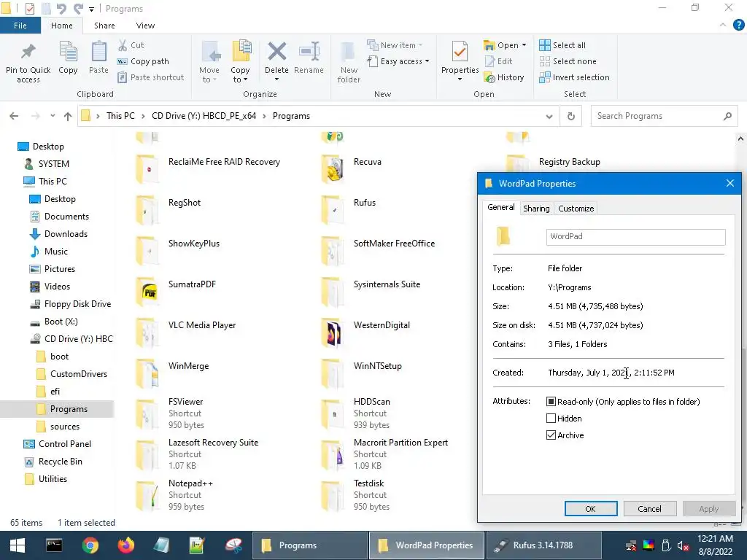
Task: Refresh the Programs folder view
Action: [x=570, y=116]
